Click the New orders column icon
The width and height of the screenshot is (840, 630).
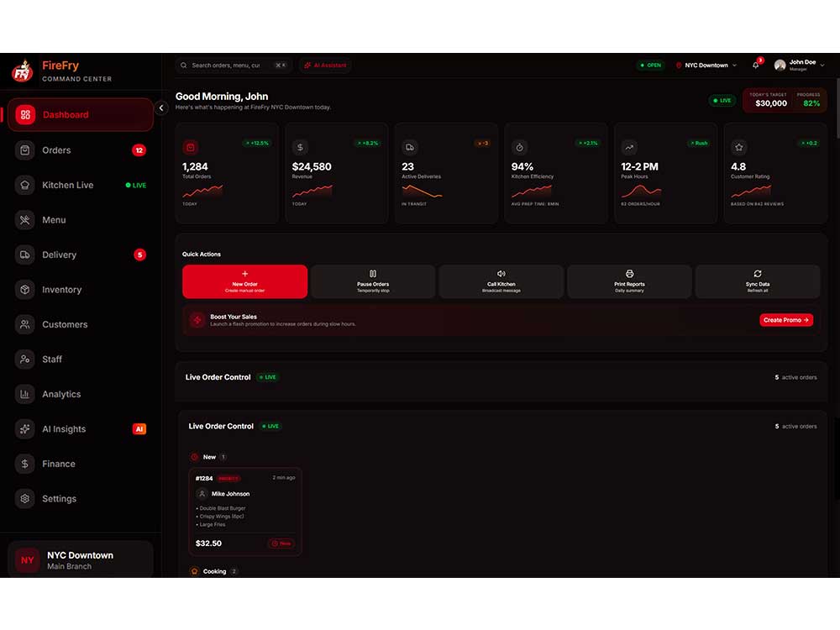pyautogui.click(x=195, y=457)
